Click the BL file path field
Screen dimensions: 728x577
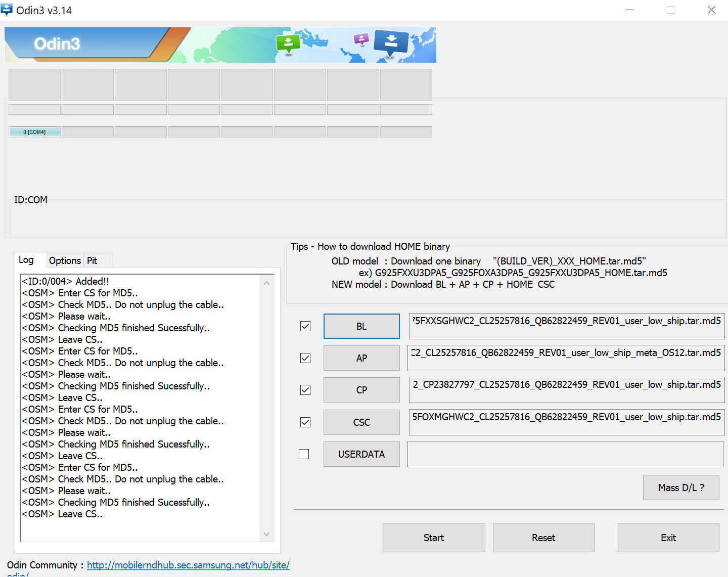click(567, 326)
